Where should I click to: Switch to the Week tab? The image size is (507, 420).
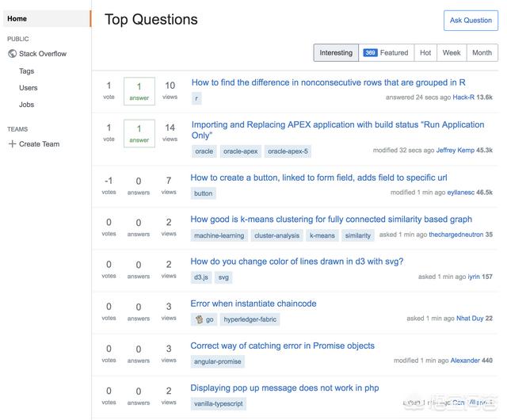tap(452, 53)
